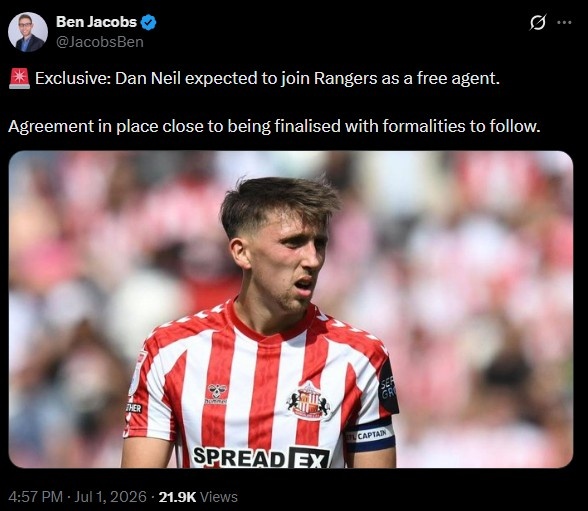Click the captain armband in the photo
This screenshot has width=588, height=511.
[370, 436]
